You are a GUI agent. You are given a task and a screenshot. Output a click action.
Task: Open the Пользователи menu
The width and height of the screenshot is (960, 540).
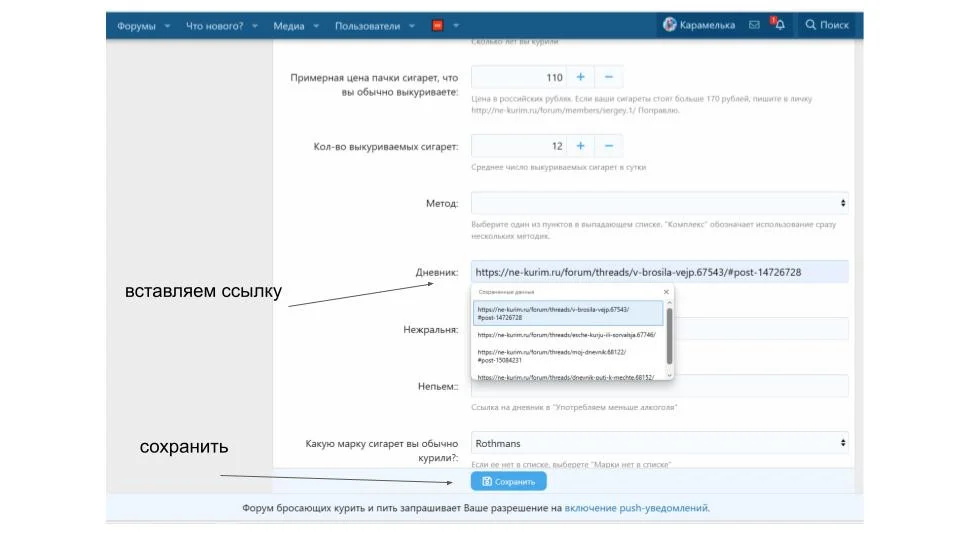pos(367,26)
